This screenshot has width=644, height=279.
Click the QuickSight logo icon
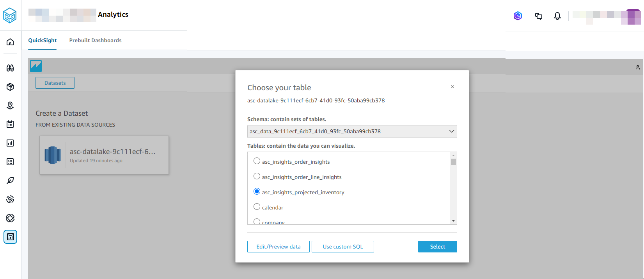[36, 66]
